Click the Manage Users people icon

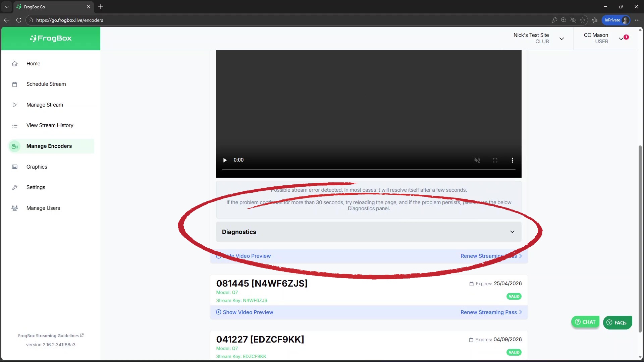(15, 208)
